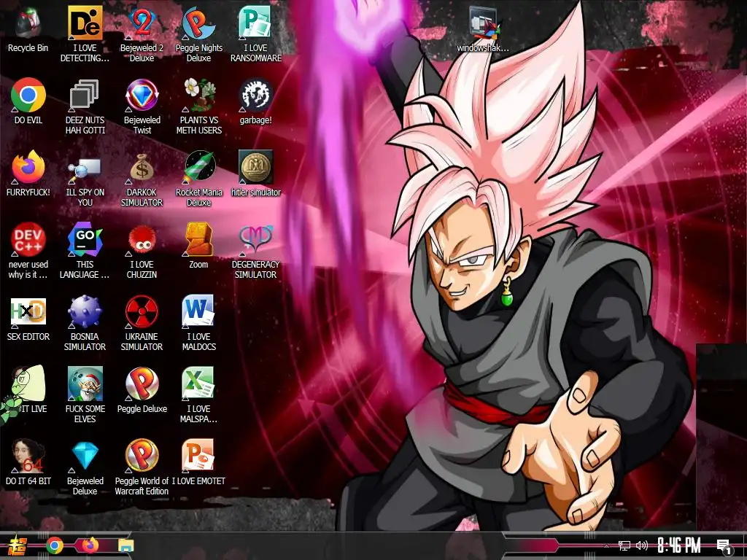The image size is (747, 560).
Task: Open Chrome from the taskbar
Action: pyautogui.click(x=55, y=545)
